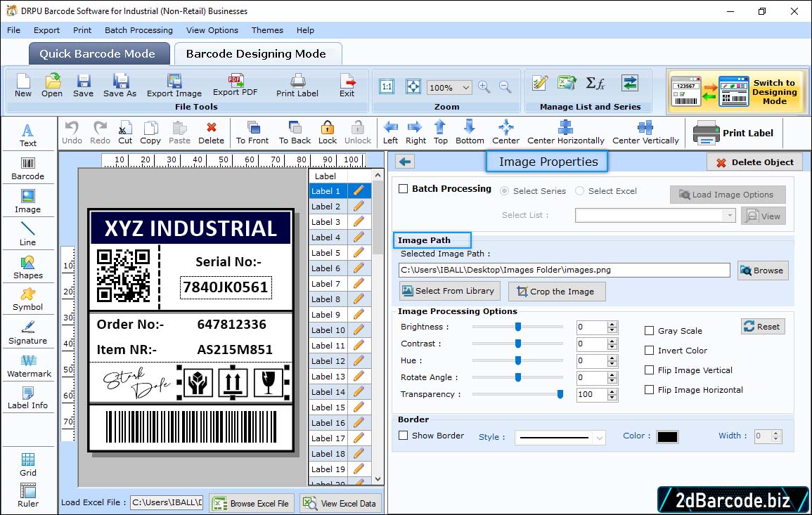This screenshot has width=812, height=515.
Task: Set zoom to 1:1 actual size
Action: click(x=387, y=86)
